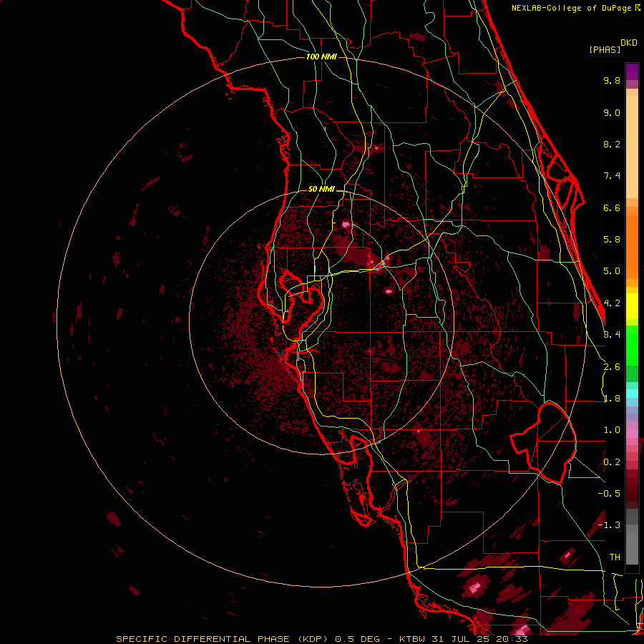Click the 20:33 timestamp

[x=512, y=639]
